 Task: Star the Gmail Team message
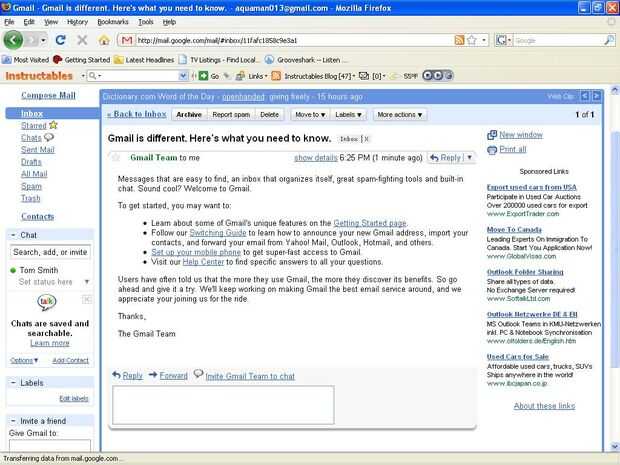coord(115,158)
